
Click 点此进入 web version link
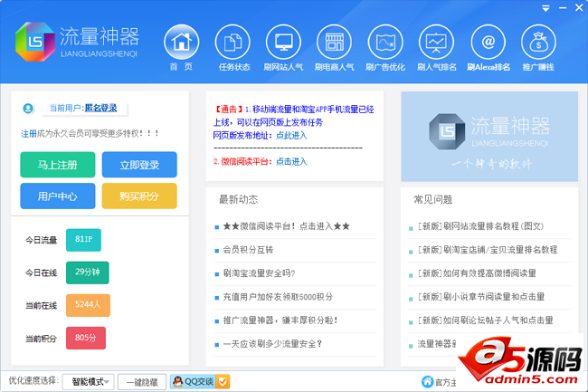291,136
